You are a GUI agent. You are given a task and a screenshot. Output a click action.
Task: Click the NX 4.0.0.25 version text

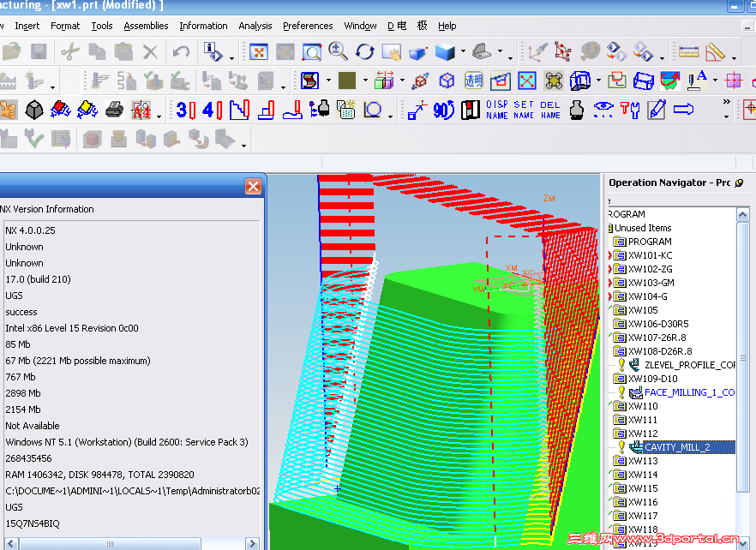pos(30,230)
